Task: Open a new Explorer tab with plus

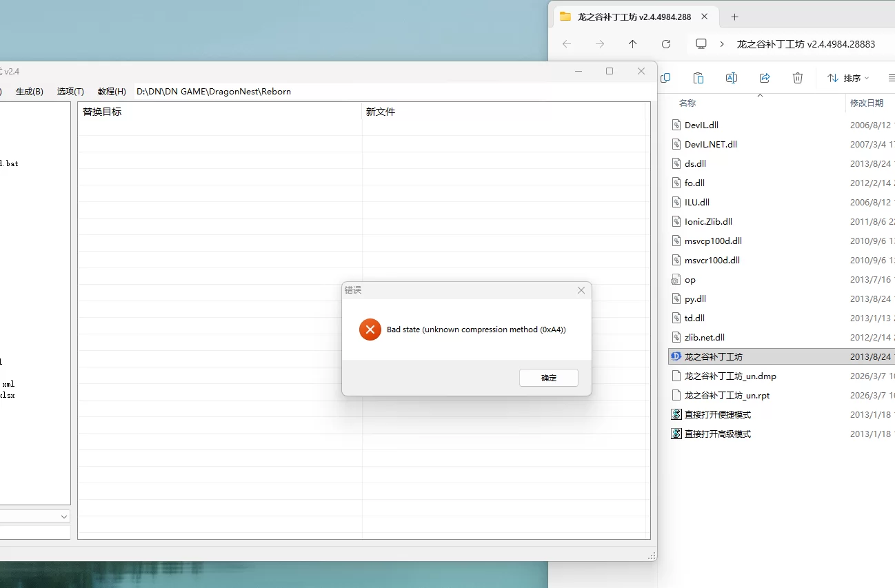Action: pyautogui.click(x=734, y=17)
